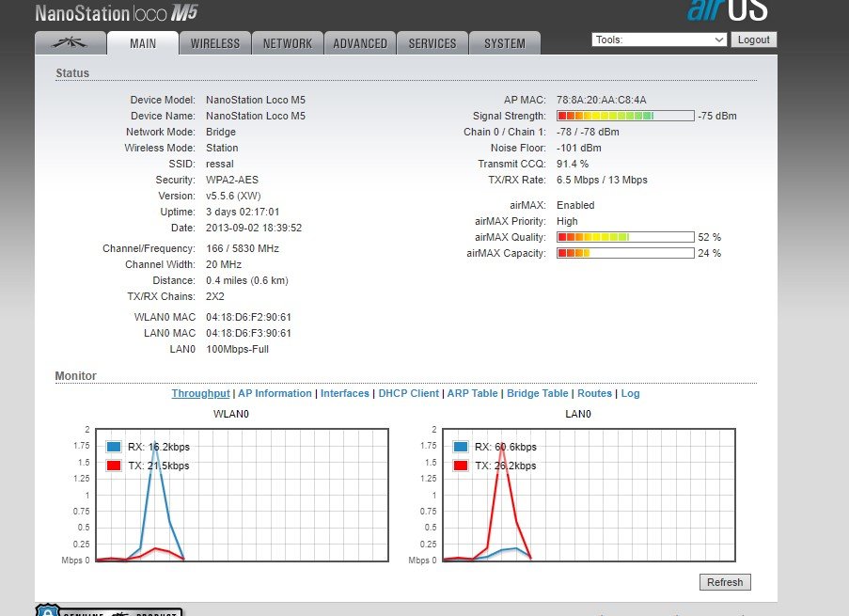Screen dimensions: 849x616
Task: Open the ADVANCED tab
Action: 359,43
